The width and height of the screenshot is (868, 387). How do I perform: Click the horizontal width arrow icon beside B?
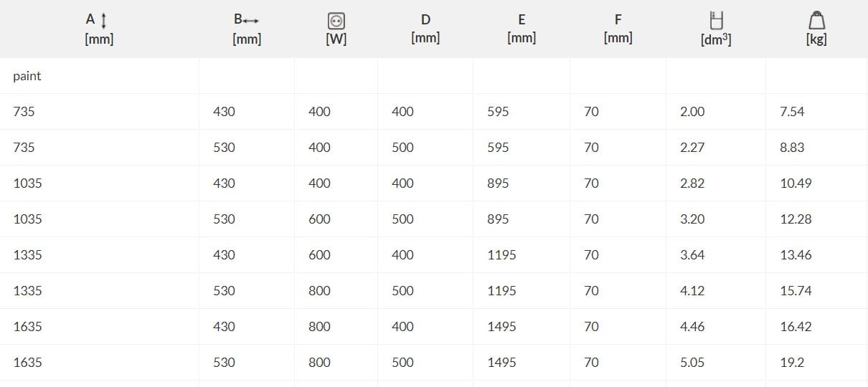251,21
